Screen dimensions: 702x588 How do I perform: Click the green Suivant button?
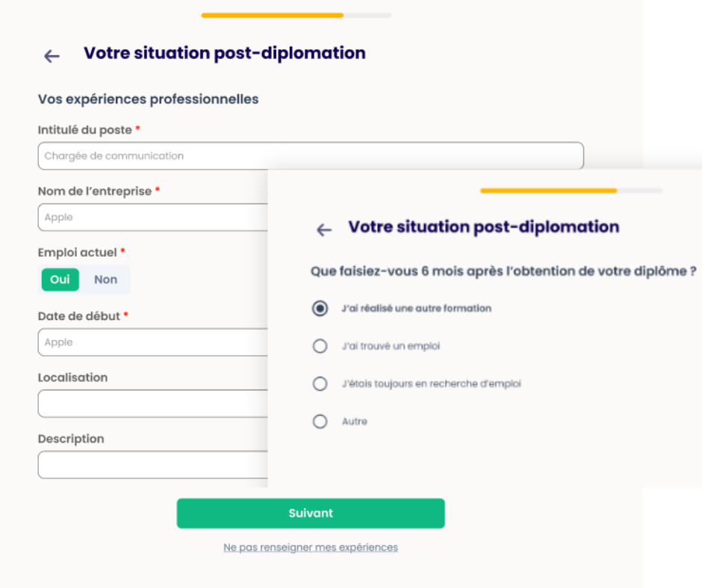pos(311,513)
